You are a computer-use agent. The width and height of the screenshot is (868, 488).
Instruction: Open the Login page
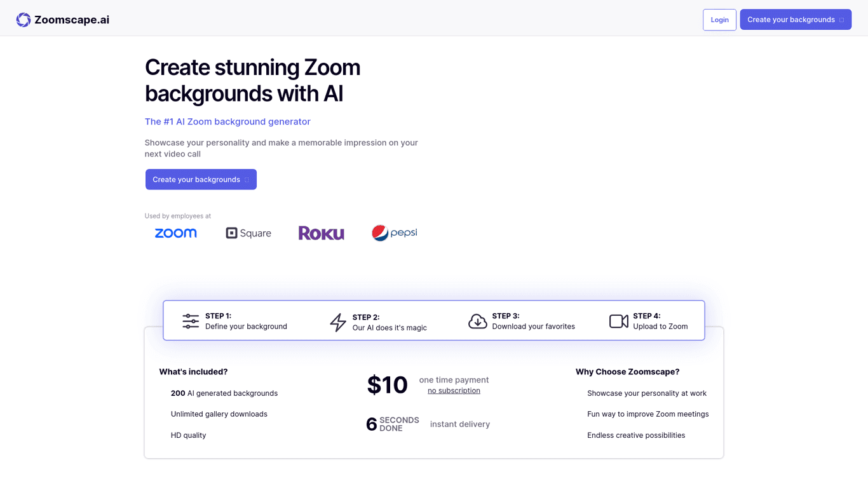click(x=719, y=20)
